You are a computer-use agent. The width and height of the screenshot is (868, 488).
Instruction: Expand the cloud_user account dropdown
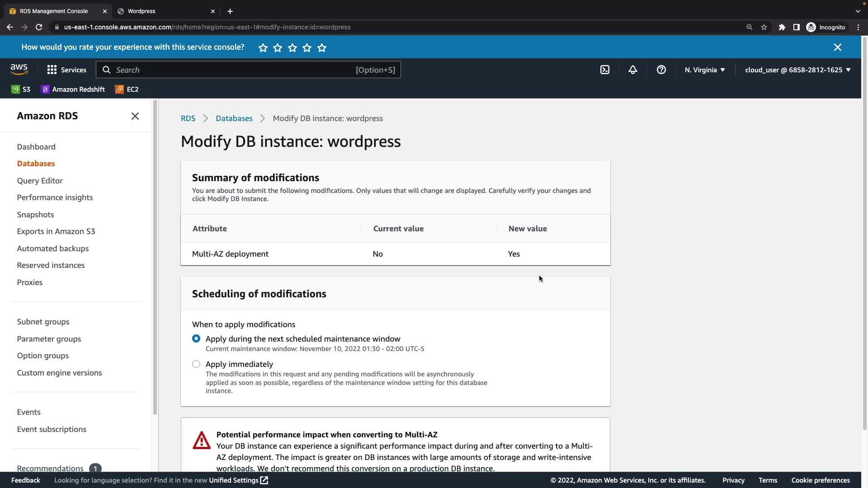(797, 70)
